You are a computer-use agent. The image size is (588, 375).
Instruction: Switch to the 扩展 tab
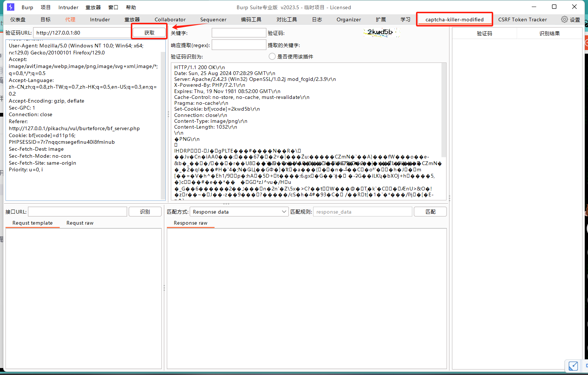tap(381, 19)
